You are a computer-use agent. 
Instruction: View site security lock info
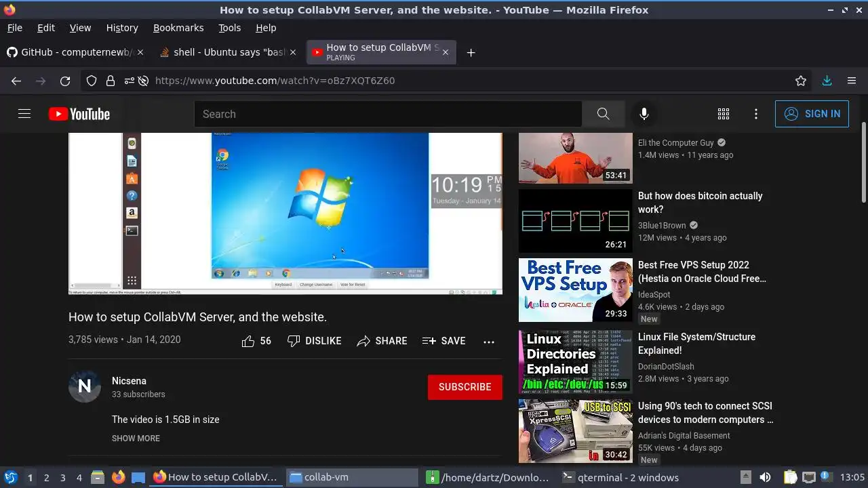click(111, 81)
